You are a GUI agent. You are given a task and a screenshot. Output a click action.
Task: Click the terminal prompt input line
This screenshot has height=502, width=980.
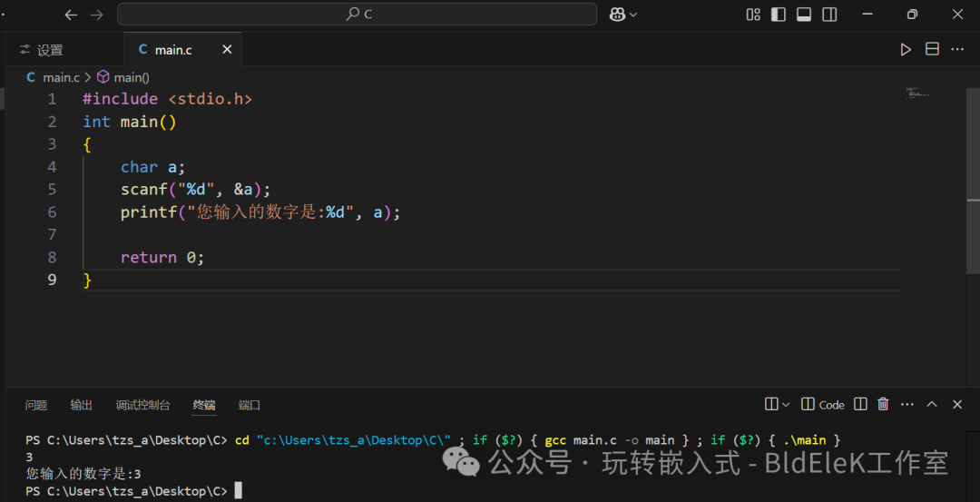pos(133,491)
